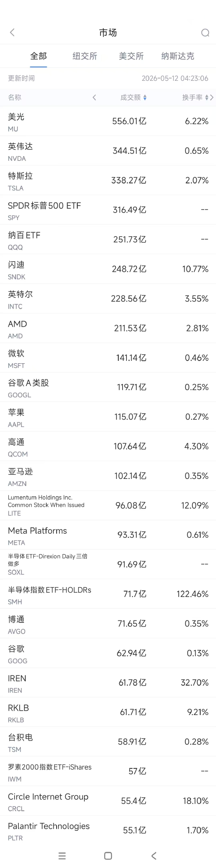Open Palantir Technologies PLTR row
216x868 pixels.
(x=108, y=830)
